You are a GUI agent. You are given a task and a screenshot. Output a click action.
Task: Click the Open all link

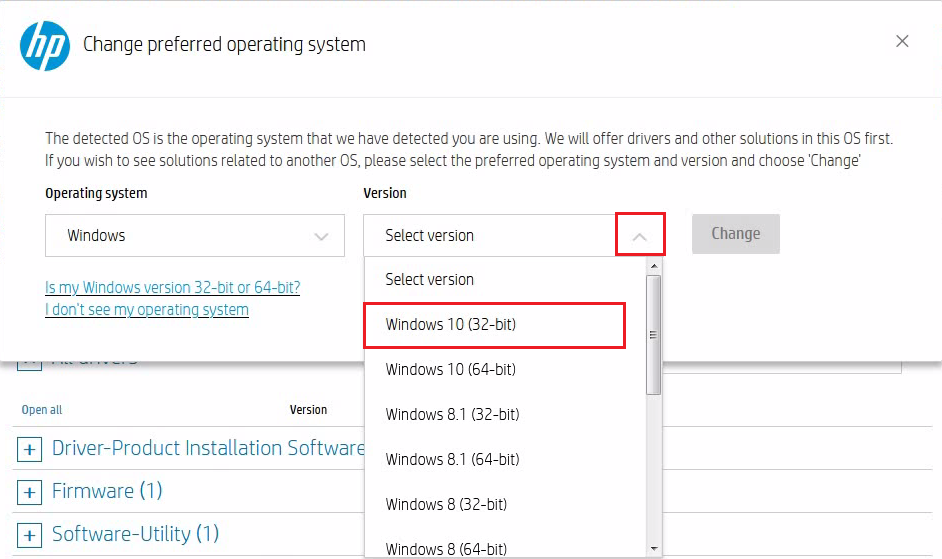click(41, 410)
